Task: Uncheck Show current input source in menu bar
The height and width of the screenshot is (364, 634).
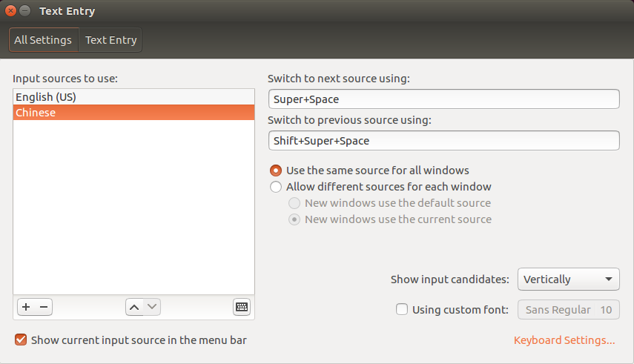Action: coord(21,340)
